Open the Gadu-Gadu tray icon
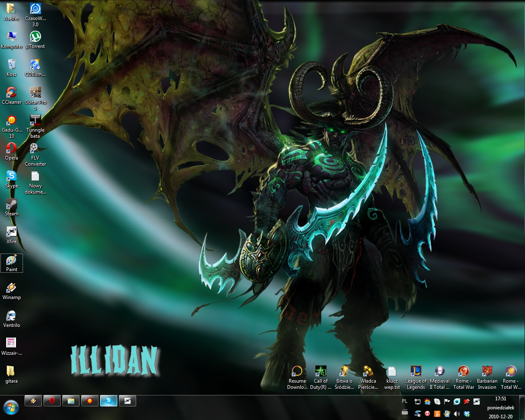 pos(427,402)
